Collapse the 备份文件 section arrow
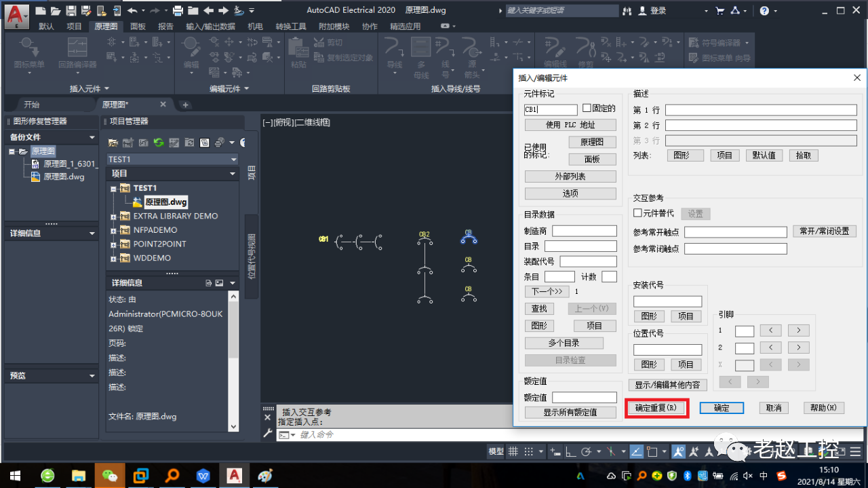 92,138
